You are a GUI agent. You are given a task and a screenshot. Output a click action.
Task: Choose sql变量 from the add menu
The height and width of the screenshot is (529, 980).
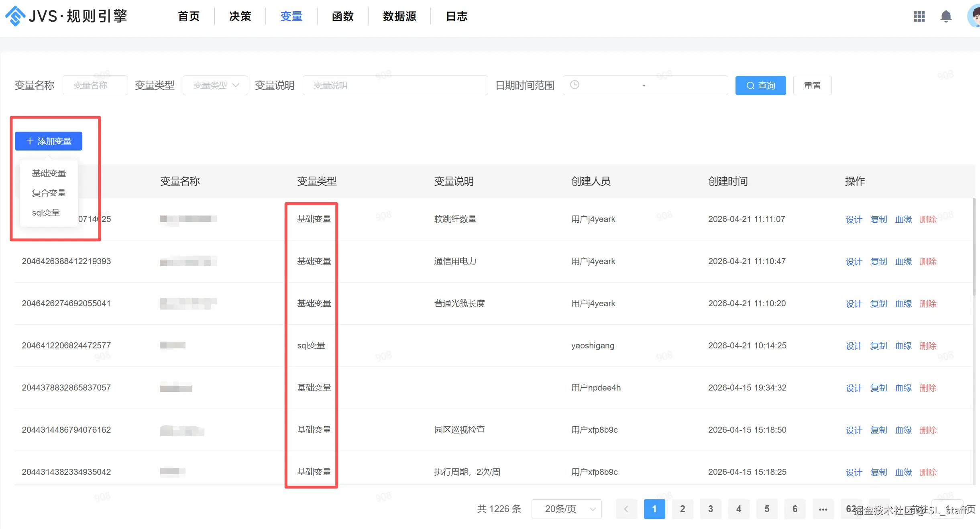(x=46, y=212)
